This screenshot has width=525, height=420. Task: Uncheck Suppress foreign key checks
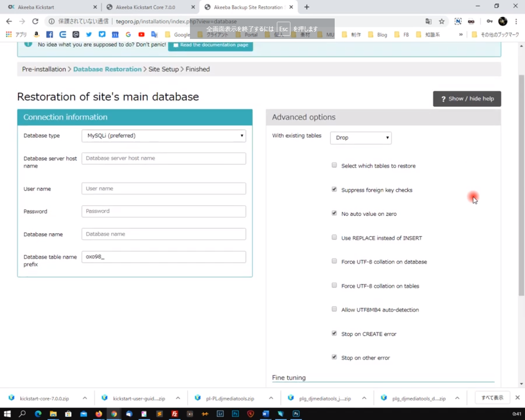pos(334,189)
